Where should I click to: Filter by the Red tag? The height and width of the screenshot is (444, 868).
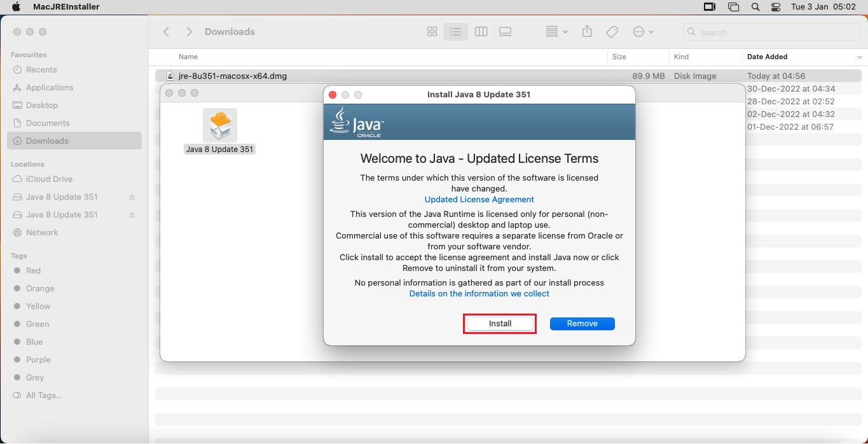[33, 270]
